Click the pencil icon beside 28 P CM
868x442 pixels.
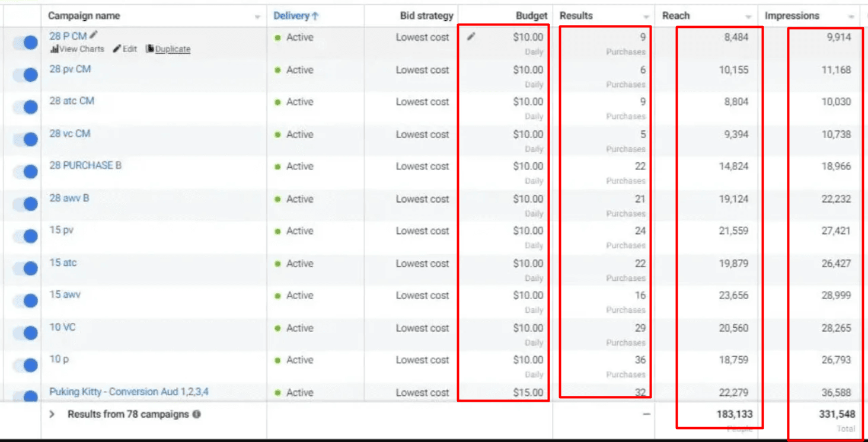[x=94, y=36]
